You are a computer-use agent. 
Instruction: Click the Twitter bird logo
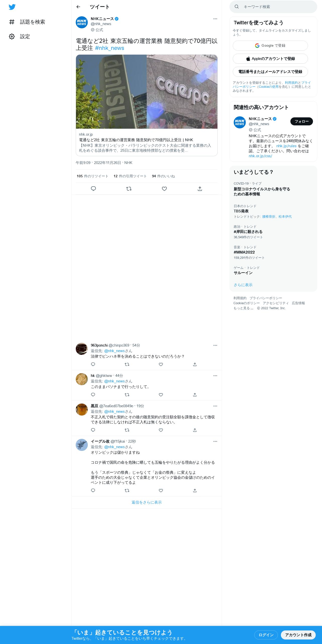coord(12,7)
